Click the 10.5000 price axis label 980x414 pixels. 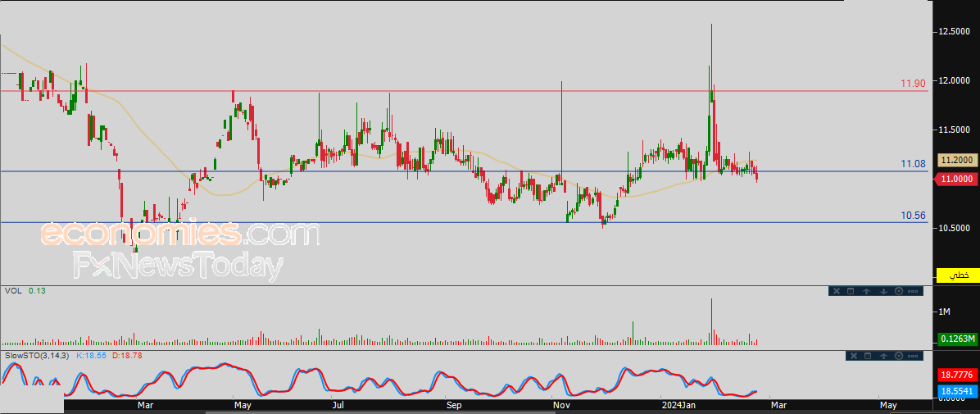click(x=955, y=228)
